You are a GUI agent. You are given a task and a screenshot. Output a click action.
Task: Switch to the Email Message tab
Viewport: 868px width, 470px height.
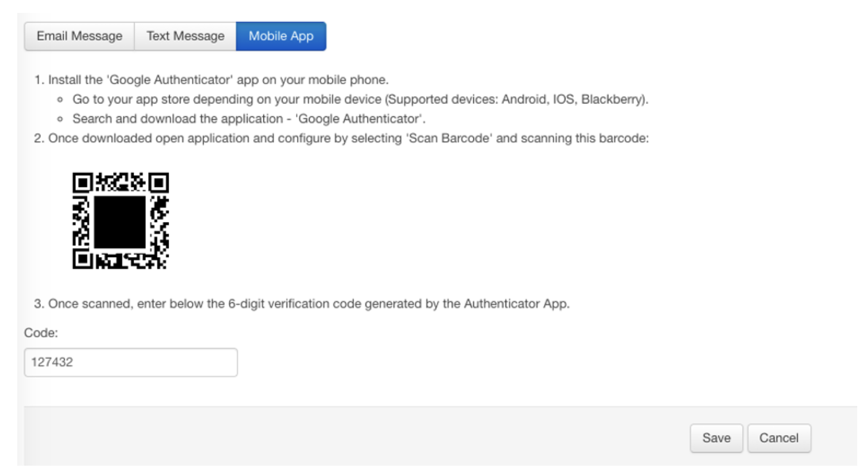pos(79,36)
